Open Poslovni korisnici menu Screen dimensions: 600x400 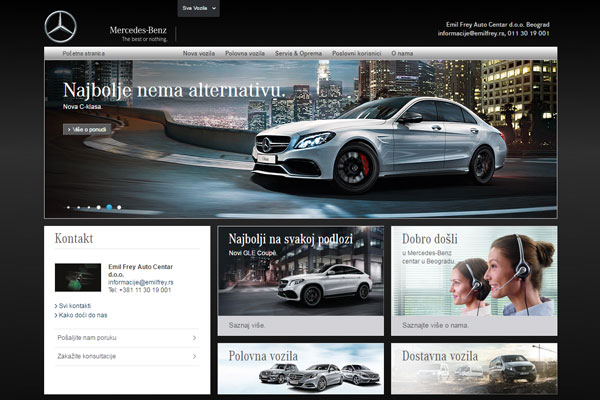coord(356,53)
